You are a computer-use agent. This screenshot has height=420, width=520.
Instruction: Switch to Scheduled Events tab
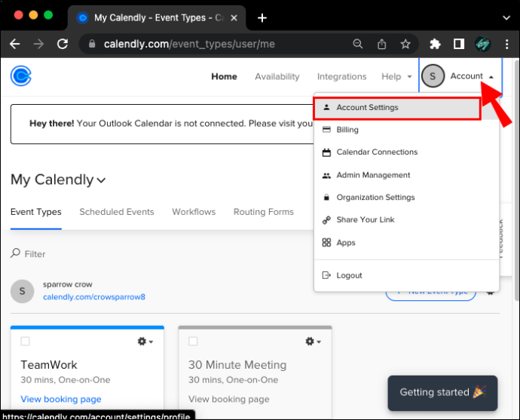tap(117, 212)
